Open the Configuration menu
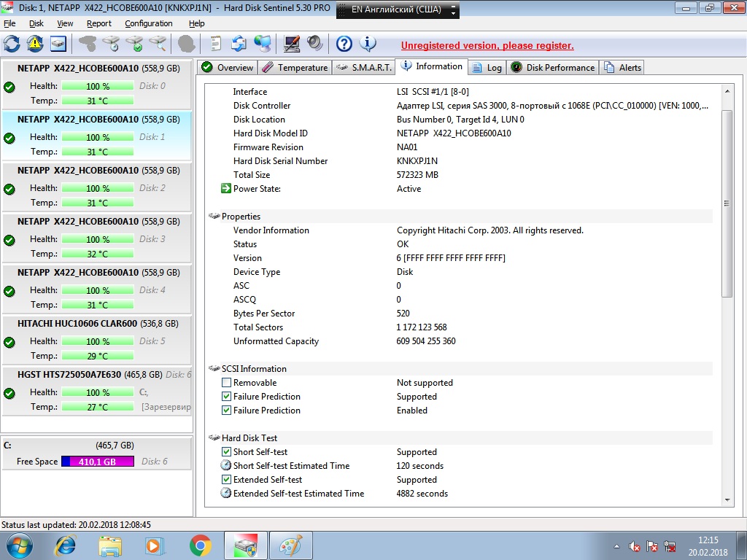This screenshot has height=560, width=747. (149, 23)
